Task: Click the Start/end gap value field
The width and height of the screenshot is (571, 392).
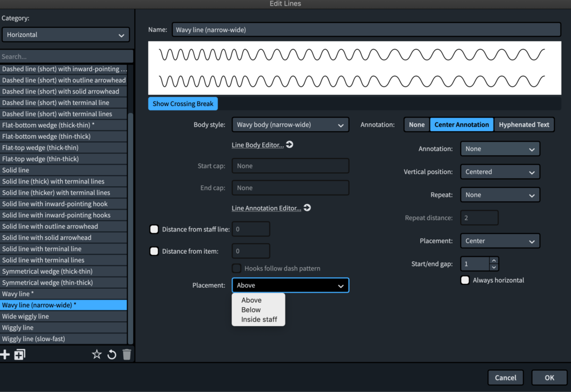Action: coord(475,264)
